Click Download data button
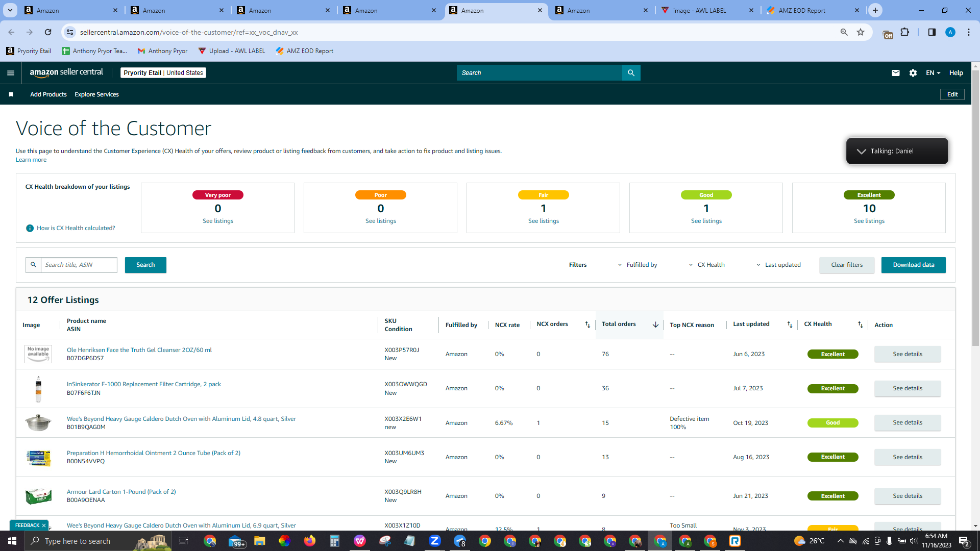Image resolution: width=980 pixels, height=551 pixels. (x=914, y=265)
